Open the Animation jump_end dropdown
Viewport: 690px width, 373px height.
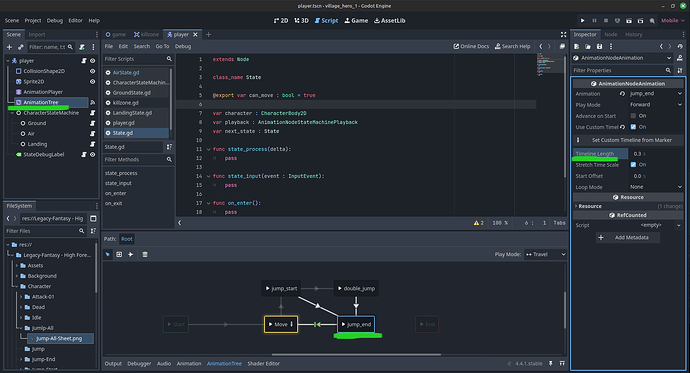(656, 94)
